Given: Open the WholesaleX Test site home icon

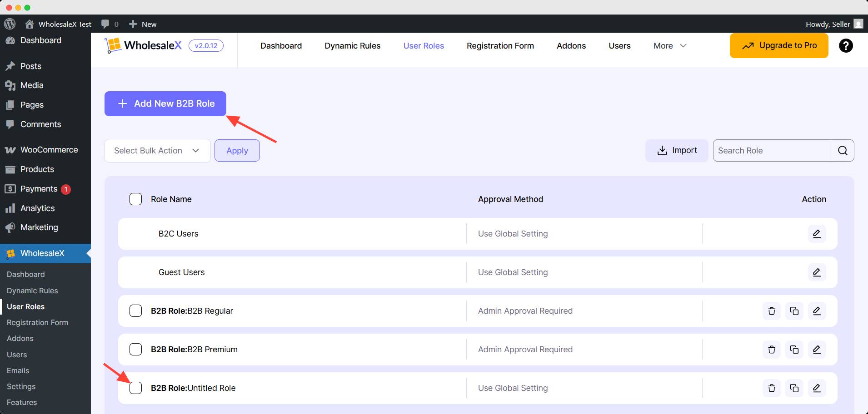Looking at the screenshot, I should pos(30,24).
